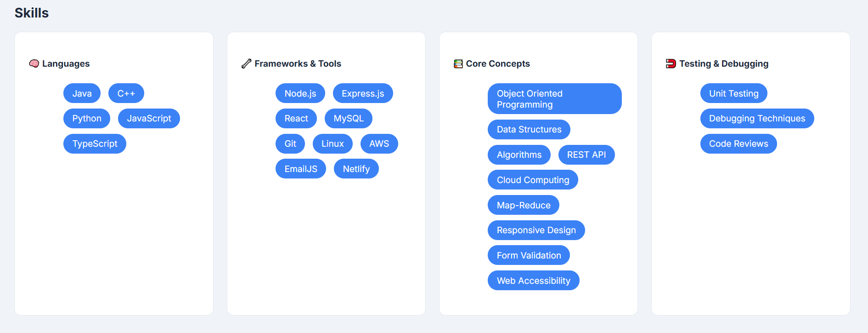Viewport: 868px width, 333px height.
Task: Choose the TypeScript tag
Action: click(x=95, y=144)
